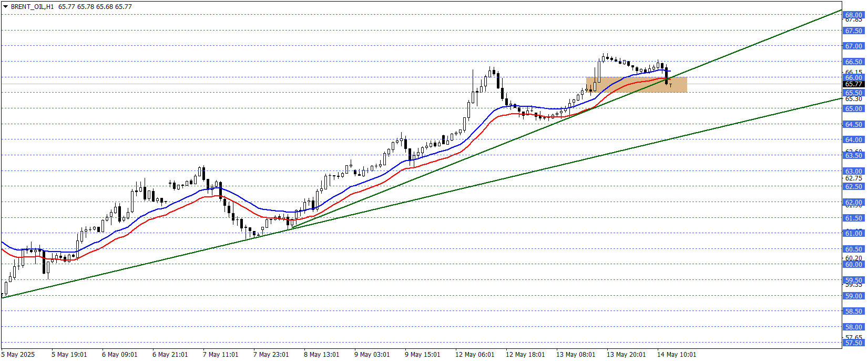Click the 58.00 price level label
868x361 pixels.
point(853,327)
